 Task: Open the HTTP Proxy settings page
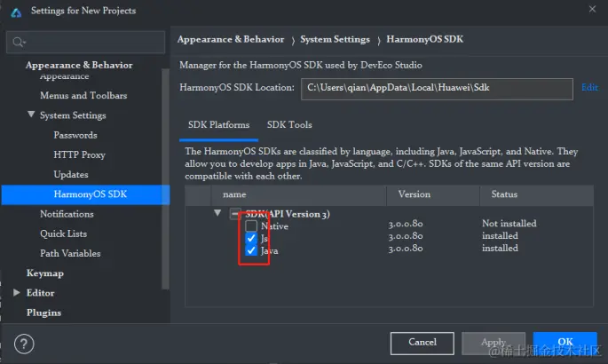80,154
